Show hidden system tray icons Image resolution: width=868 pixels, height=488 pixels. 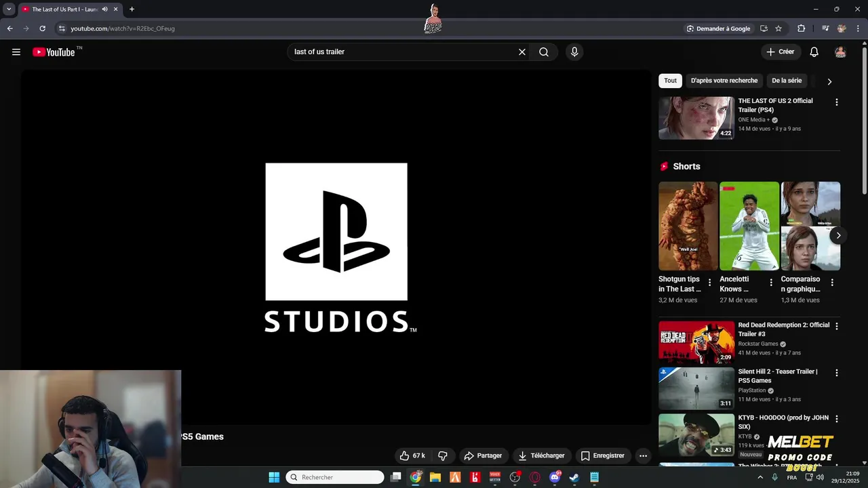[x=759, y=477]
